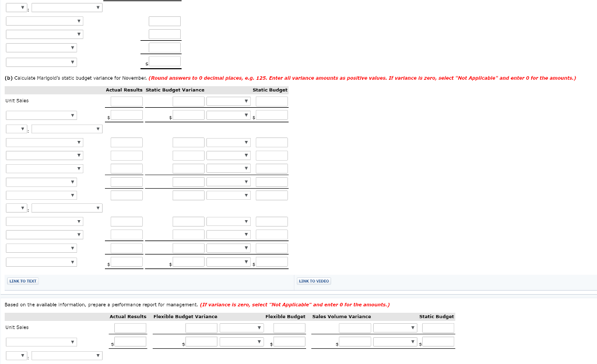Click the last-row dollar Actual Results field in section (b)

tap(127, 261)
